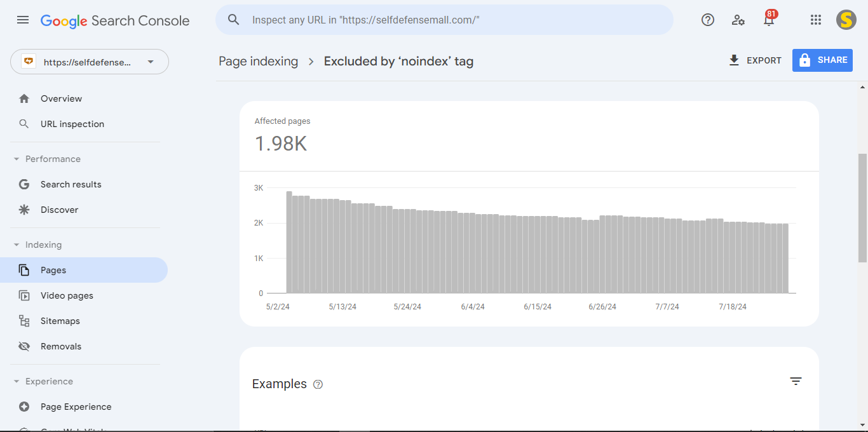Click the Examples heading

280,384
